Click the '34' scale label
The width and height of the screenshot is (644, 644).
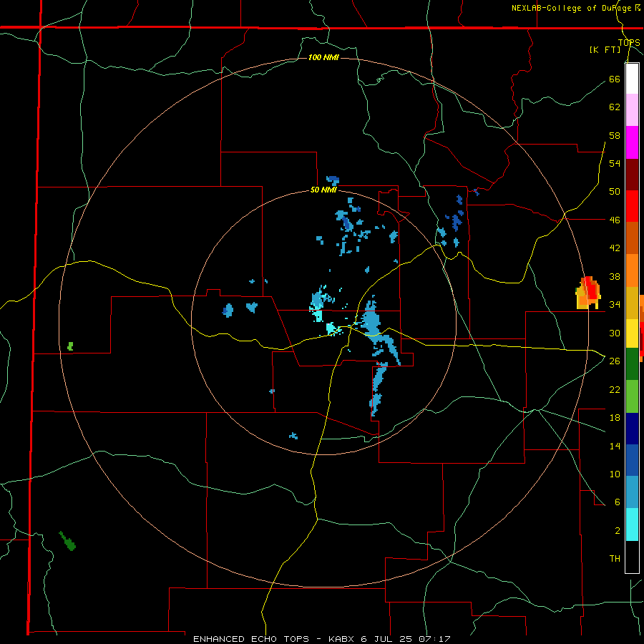coord(615,304)
